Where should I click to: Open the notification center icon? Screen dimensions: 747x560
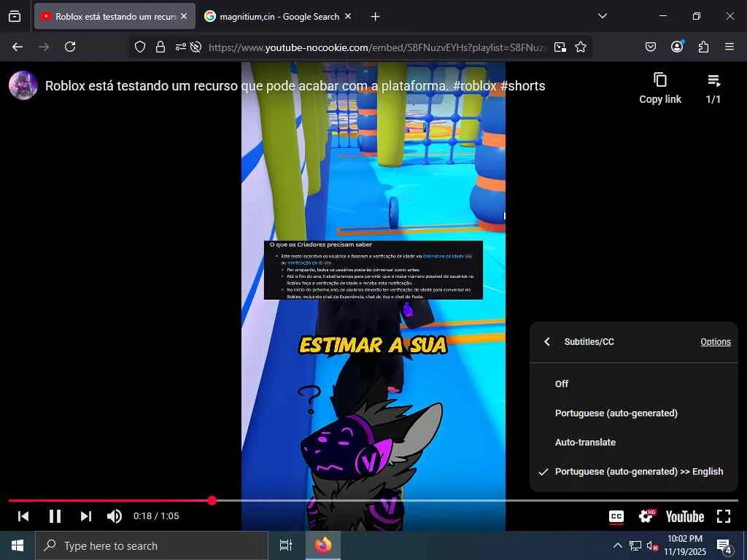click(x=724, y=546)
